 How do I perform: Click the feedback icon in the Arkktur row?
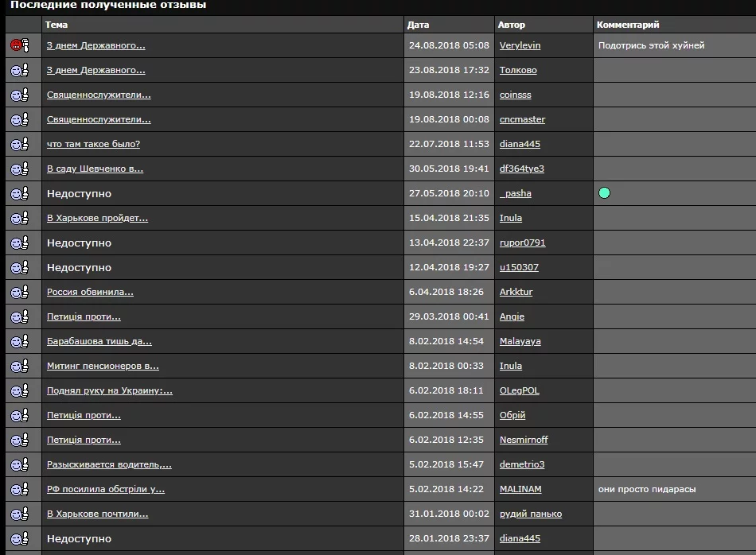[19, 292]
